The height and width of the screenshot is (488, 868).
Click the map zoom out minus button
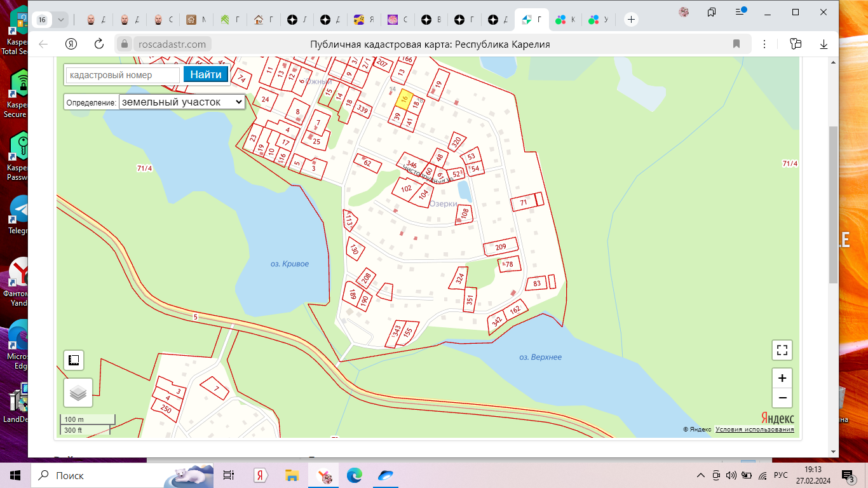(x=782, y=398)
